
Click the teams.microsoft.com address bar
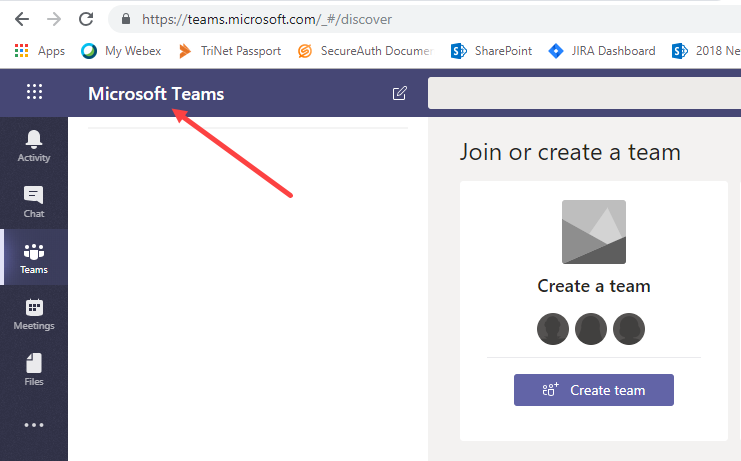(400, 19)
